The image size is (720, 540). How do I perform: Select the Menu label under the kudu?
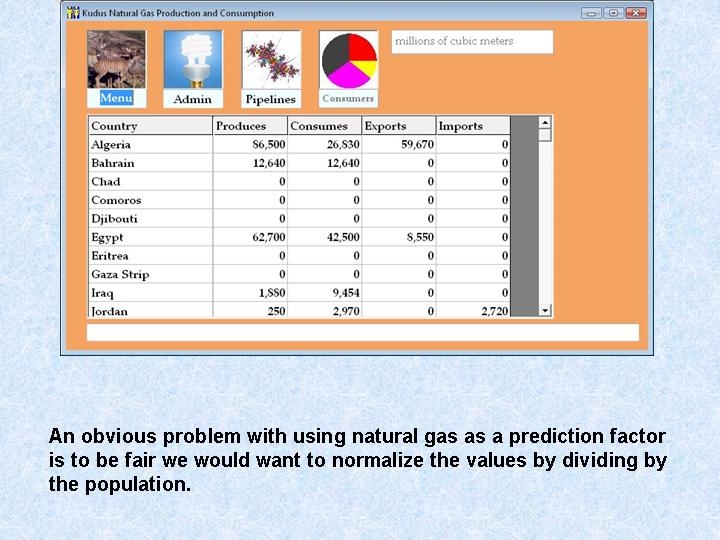(116, 98)
